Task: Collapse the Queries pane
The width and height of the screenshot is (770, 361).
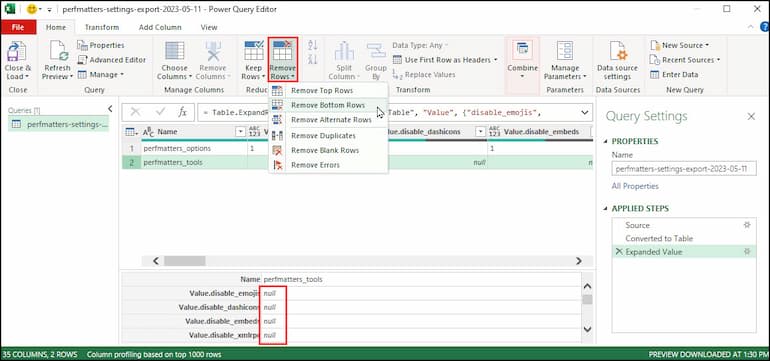Action: (110, 109)
